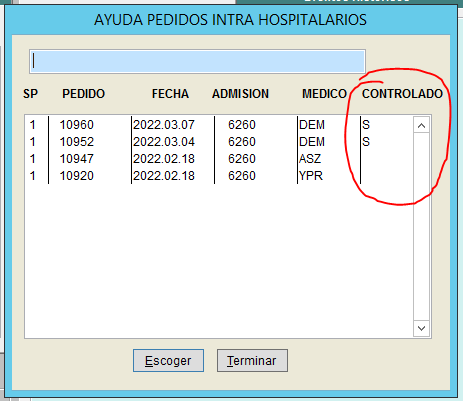The width and height of the screenshot is (463, 401).
Task: Select pedido 10952 row
Action: point(219,142)
